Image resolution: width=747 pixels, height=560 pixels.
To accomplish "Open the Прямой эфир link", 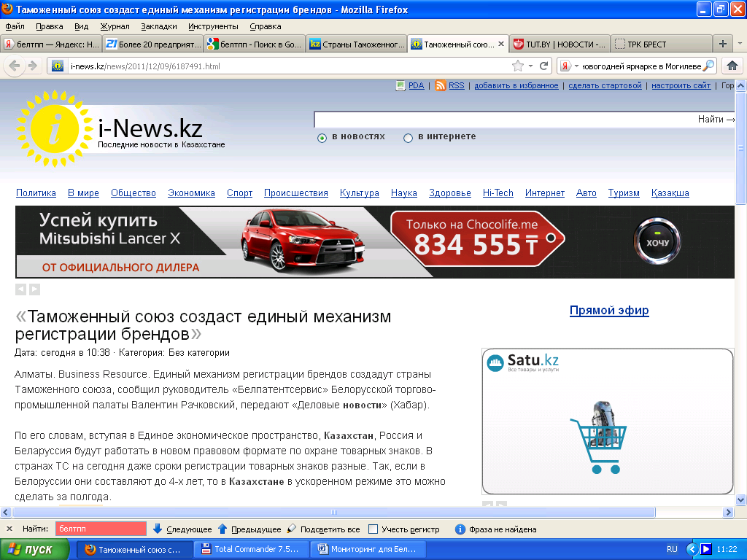I will (609, 311).
